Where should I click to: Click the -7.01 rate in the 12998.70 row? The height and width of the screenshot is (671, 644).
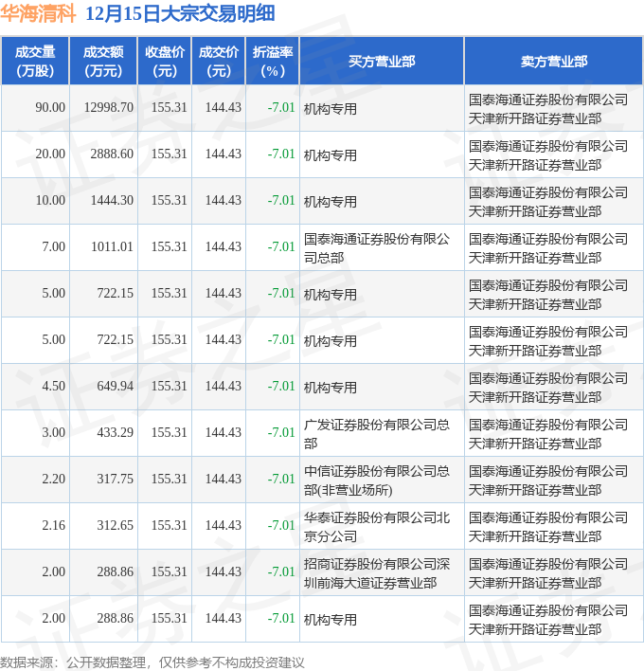(x=281, y=107)
